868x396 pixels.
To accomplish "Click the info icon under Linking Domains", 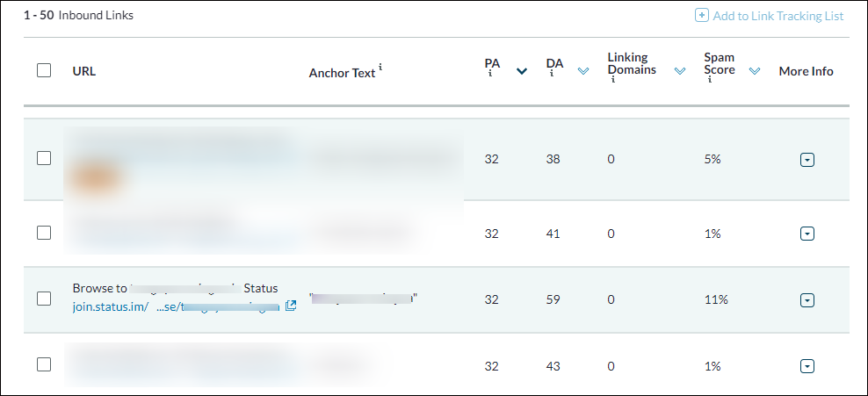I will click(x=613, y=80).
